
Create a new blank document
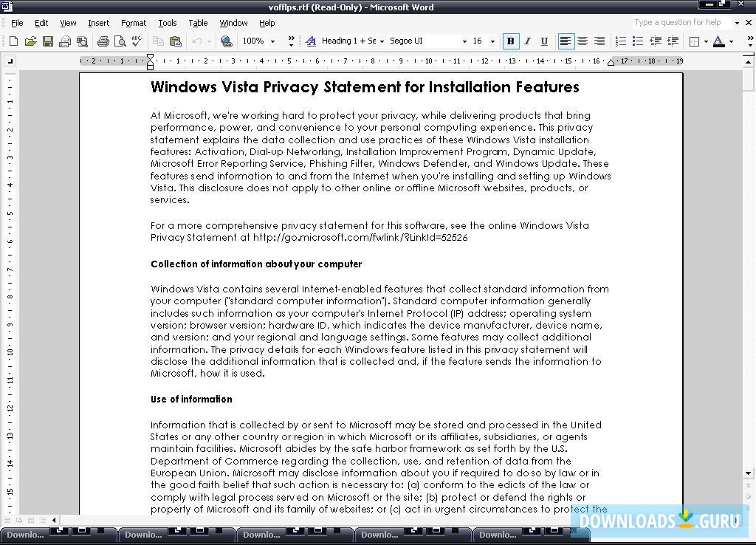(x=13, y=41)
